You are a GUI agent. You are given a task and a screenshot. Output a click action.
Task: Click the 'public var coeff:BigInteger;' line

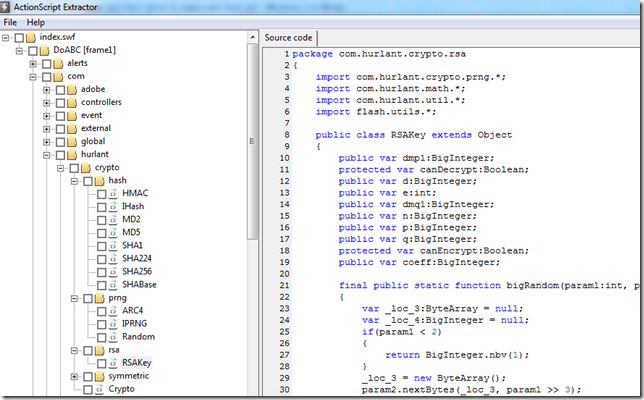(419, 262)
